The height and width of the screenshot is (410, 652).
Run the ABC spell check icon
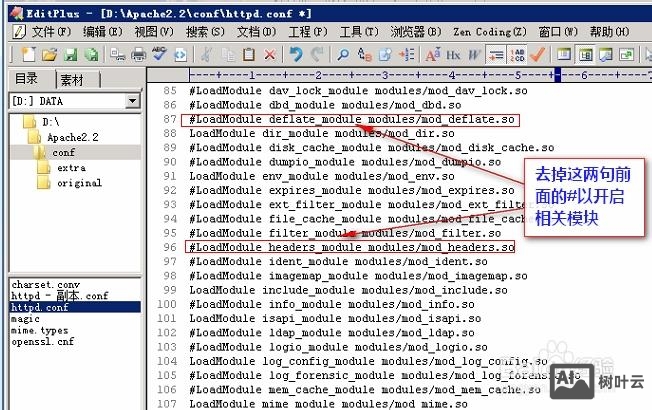pos(159,54)
